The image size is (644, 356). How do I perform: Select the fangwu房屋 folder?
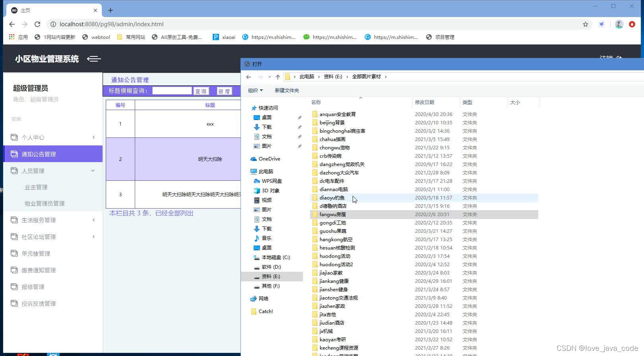coord(424,215)
